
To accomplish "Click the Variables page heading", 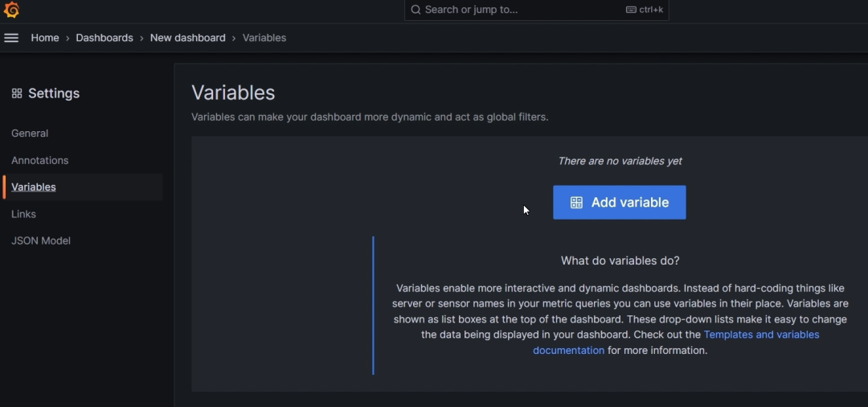I will (x=233, y=92).
